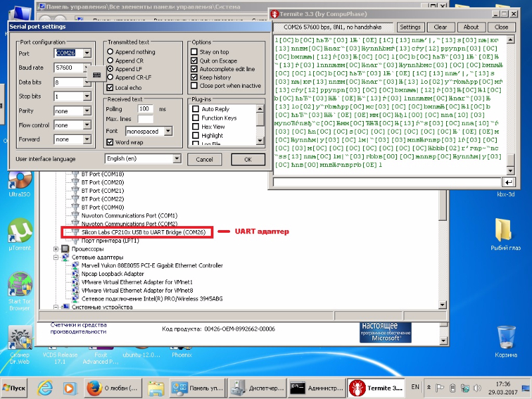The height and width of the screenshot is (399, 532).
Task: Click the COM26 57600 bps status button
Action: pos(332,27)
